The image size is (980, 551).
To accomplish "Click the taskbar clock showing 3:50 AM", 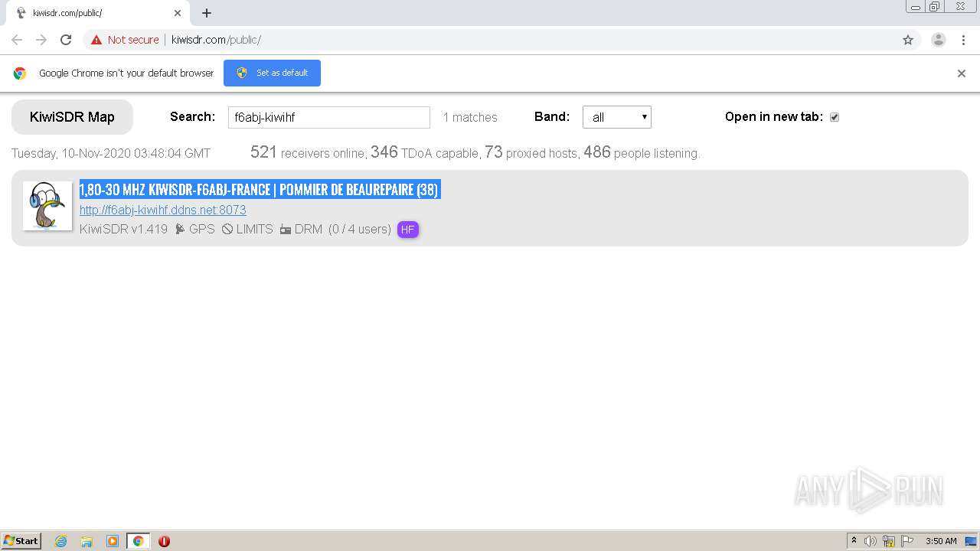I will tap(941, 541).
